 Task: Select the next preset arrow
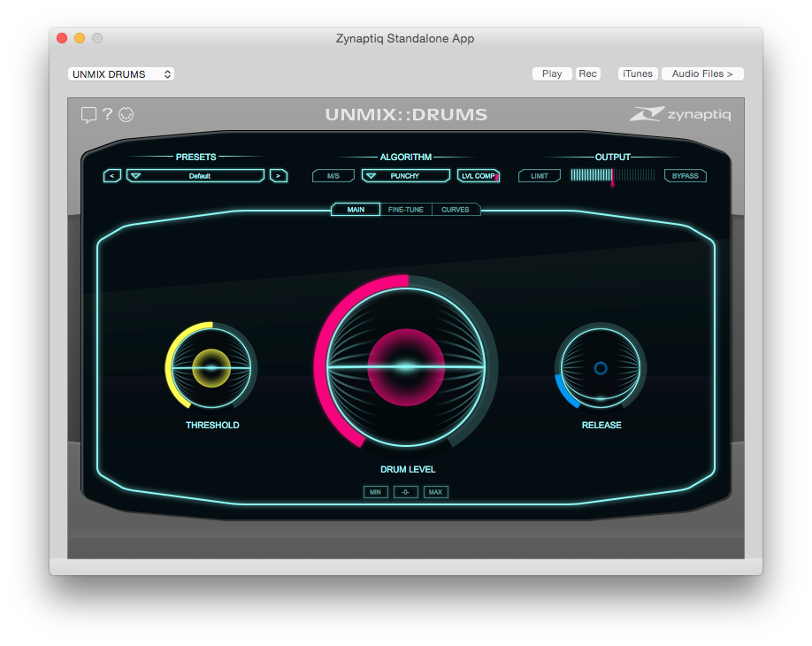tap(279, 175)
